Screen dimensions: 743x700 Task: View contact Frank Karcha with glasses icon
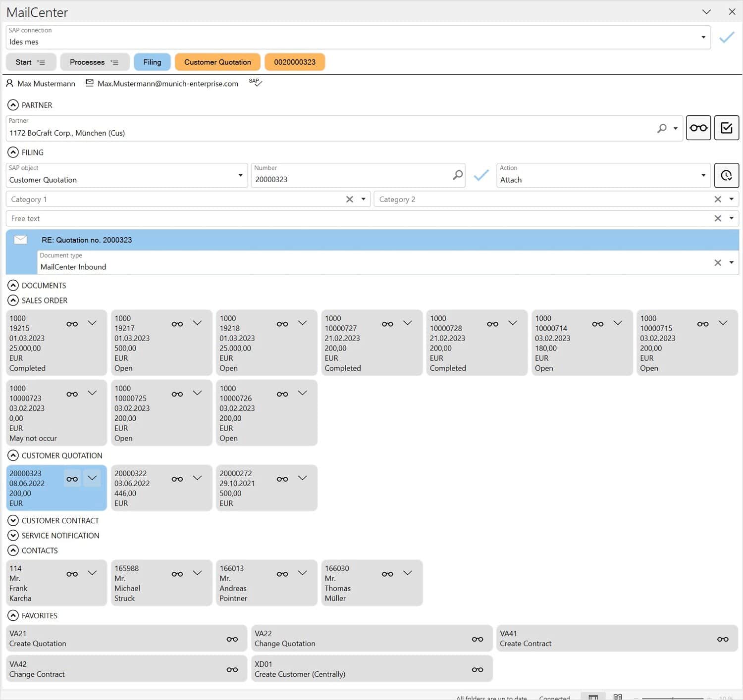coord(72,574)
